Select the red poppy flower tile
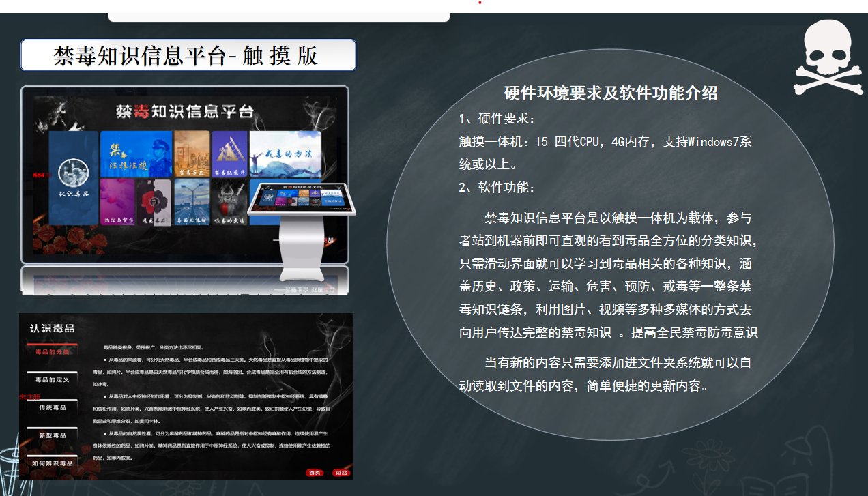Viewport: 868px width, 496px height. tap(153, 202)
